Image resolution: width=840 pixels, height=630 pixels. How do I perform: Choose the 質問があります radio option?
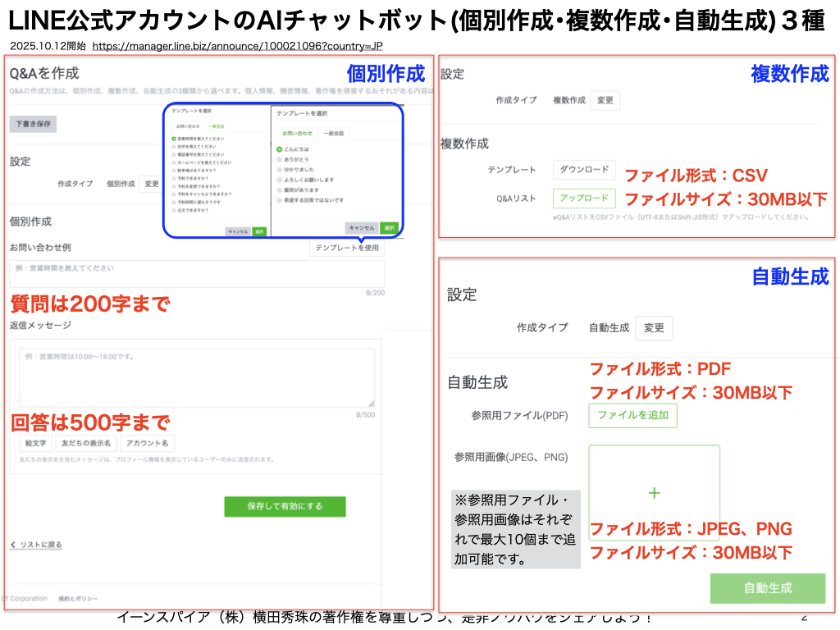point(280,189)
